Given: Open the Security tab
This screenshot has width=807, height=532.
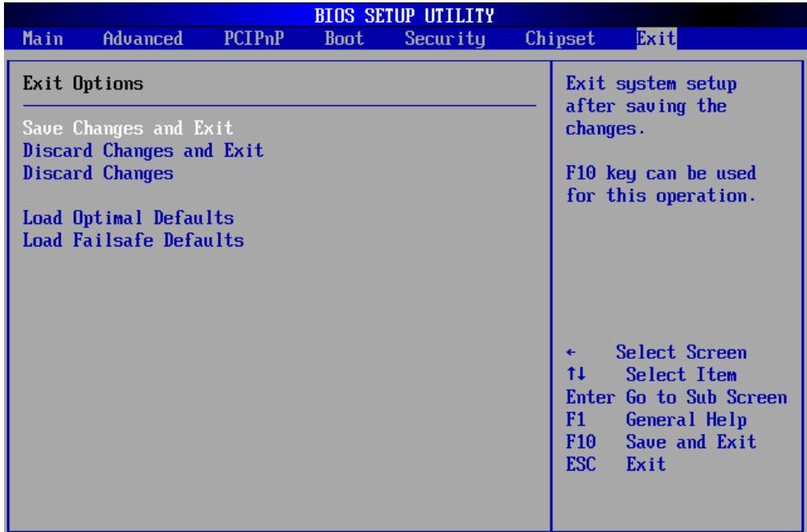Looking at the screenshot, I should click(445, 38).
